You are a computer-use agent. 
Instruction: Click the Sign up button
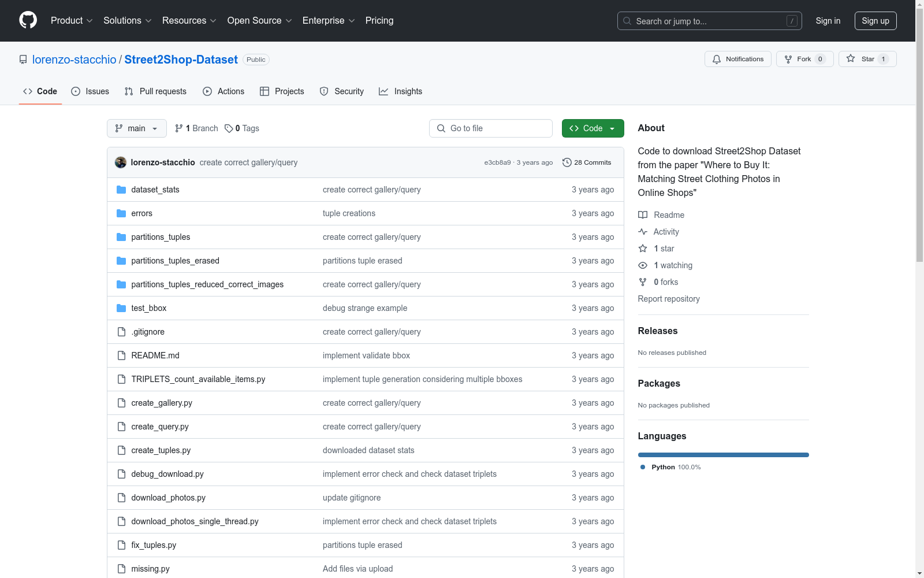pyautogui.click(x=875, y=21)
